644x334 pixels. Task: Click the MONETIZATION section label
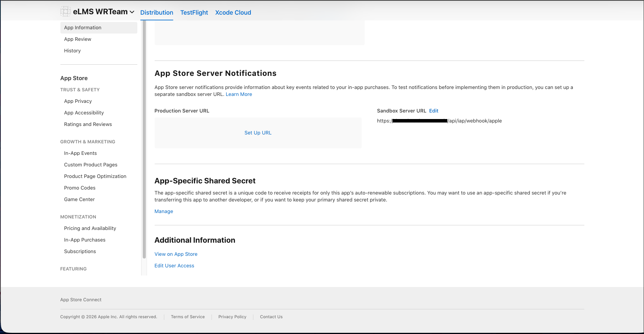click(x=78, y=217)
